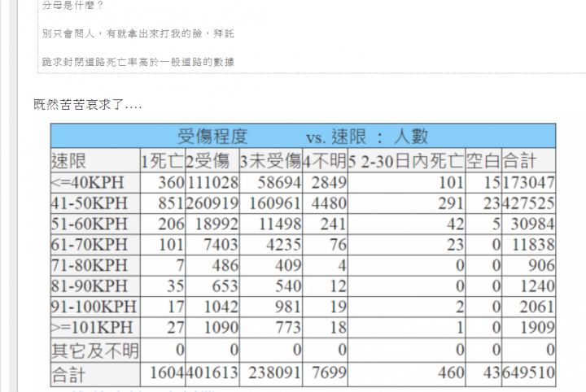Click the injured value 111028
586x392 pixels.
click(212, 182)
